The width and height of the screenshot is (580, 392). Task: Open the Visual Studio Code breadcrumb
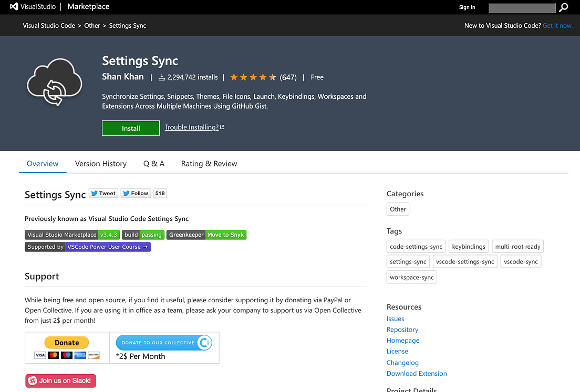click(49, 26)
